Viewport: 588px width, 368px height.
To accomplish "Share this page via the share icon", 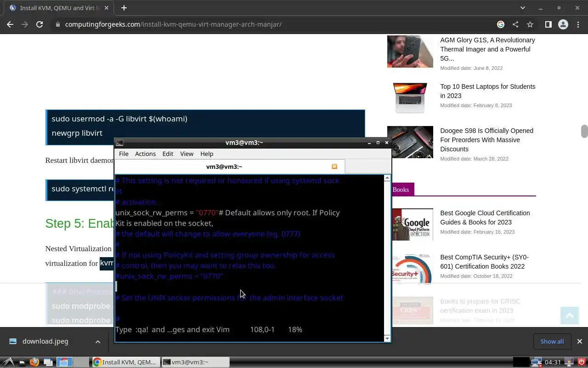I will [515, 24].
